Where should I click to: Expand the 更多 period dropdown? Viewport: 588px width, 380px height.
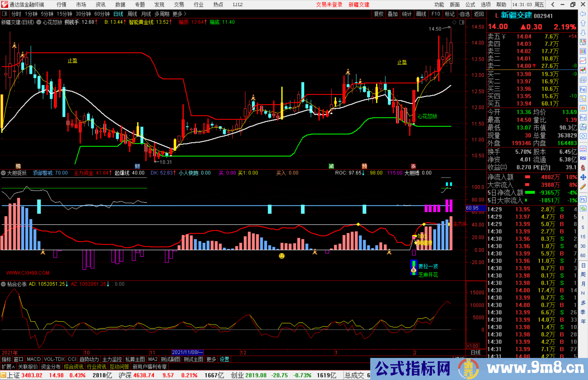tap(178, 14)
